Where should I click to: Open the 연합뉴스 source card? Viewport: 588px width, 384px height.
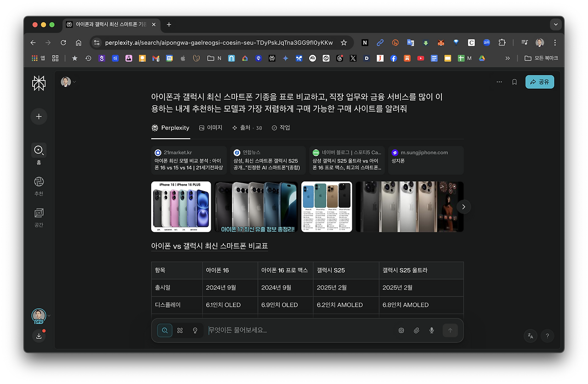tap(268, 160)
